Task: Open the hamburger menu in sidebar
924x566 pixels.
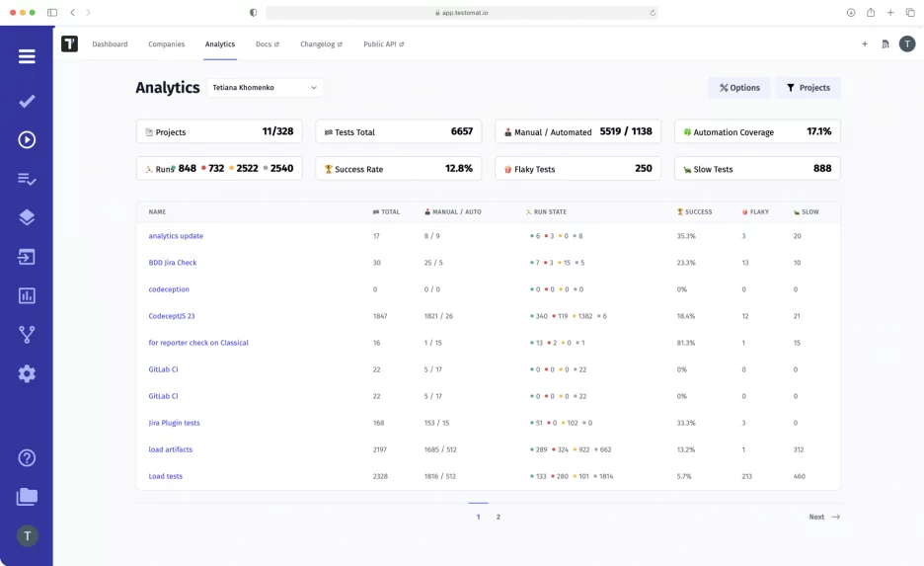Action: 27,56
